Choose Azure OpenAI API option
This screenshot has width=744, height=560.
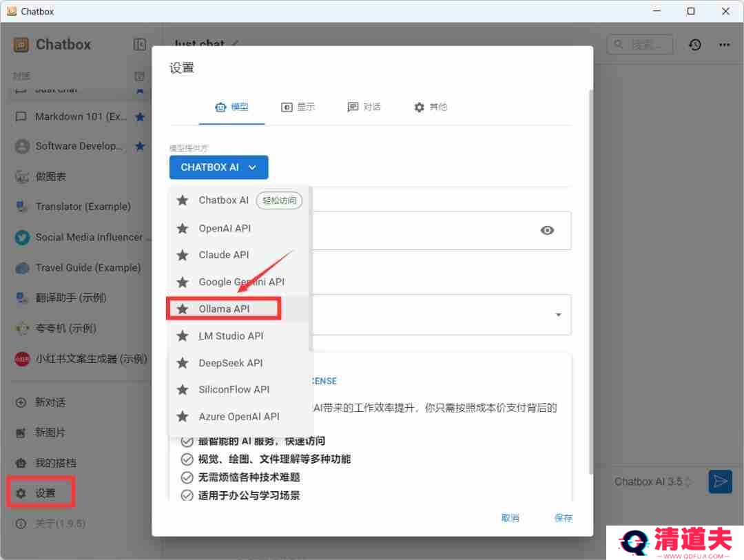tap(238, 417)
